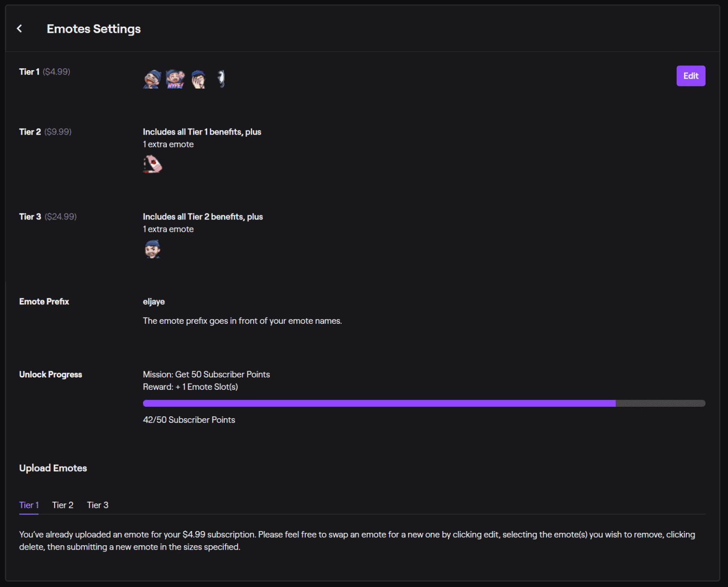
Task: Go back using the left chevron arrow
Action: [19, 29]
